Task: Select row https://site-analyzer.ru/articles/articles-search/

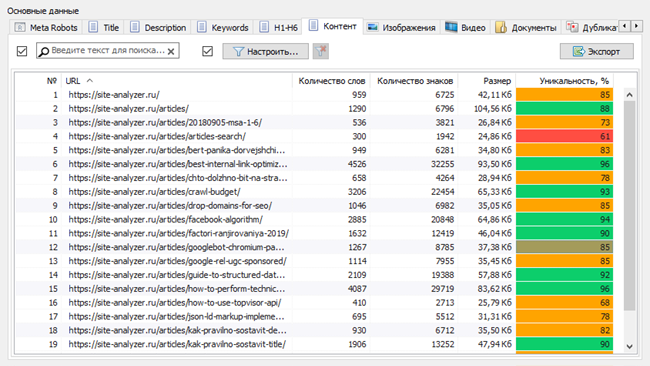Action: point(315,136)
